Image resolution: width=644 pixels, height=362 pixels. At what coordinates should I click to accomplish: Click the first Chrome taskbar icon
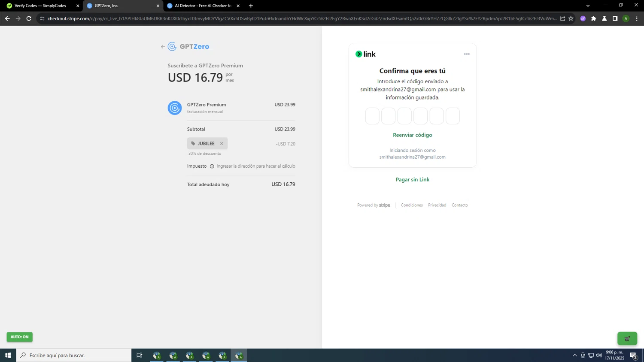click(157, 355)
